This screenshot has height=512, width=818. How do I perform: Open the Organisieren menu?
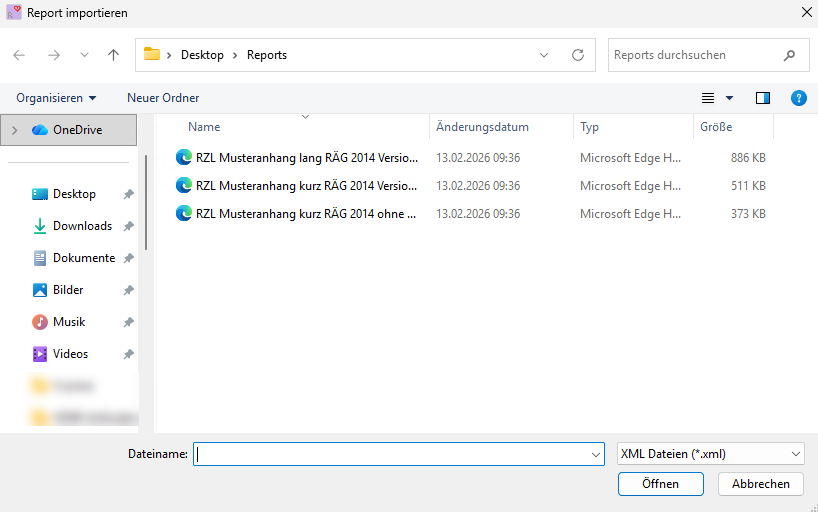point(57,98)
